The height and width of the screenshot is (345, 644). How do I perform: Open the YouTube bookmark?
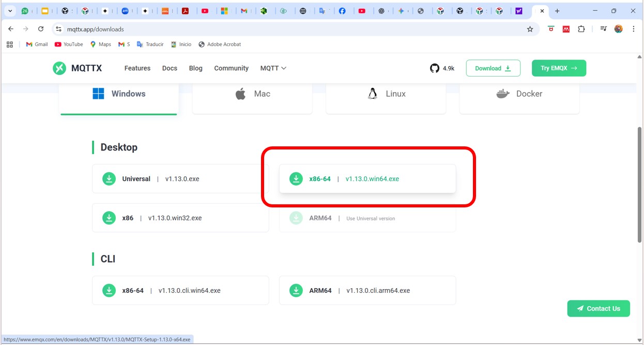[x=69, y=44]
